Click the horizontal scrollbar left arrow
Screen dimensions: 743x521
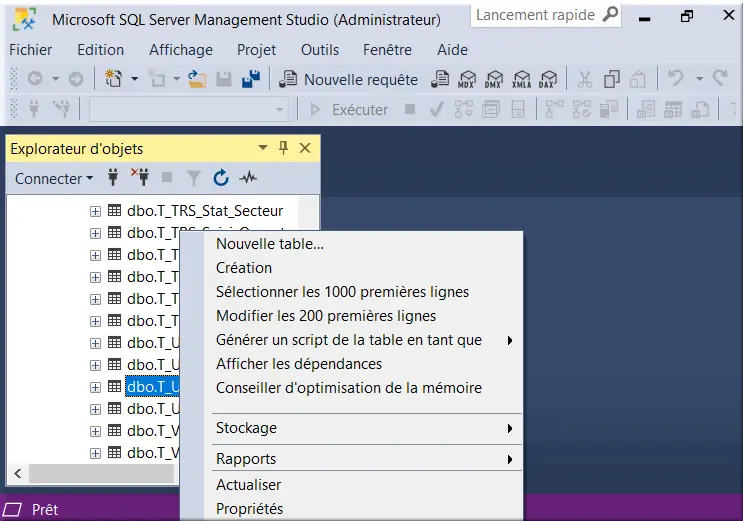[x=18, y=474]
